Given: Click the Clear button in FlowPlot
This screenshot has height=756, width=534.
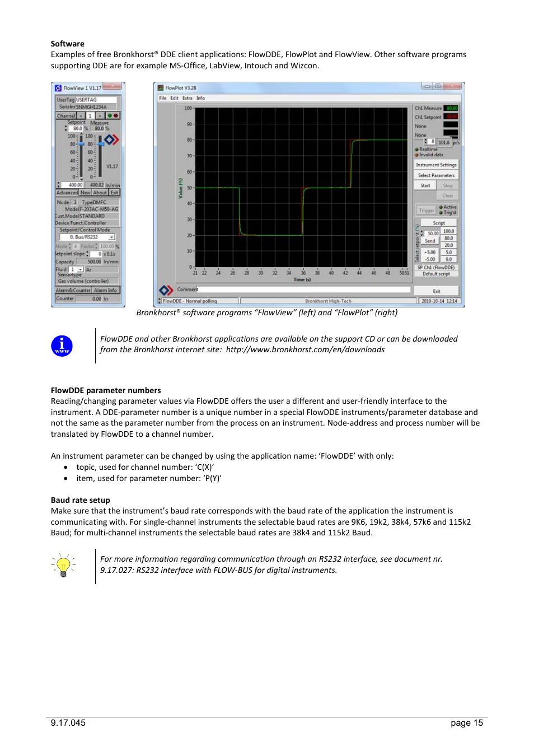Looking at the screenshot, I should coord(448,195).
